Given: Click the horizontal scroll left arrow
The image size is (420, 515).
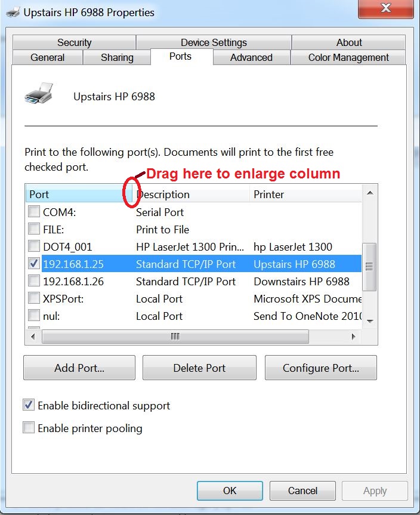Looking at the screenshot, I should (x=33, y=337).
